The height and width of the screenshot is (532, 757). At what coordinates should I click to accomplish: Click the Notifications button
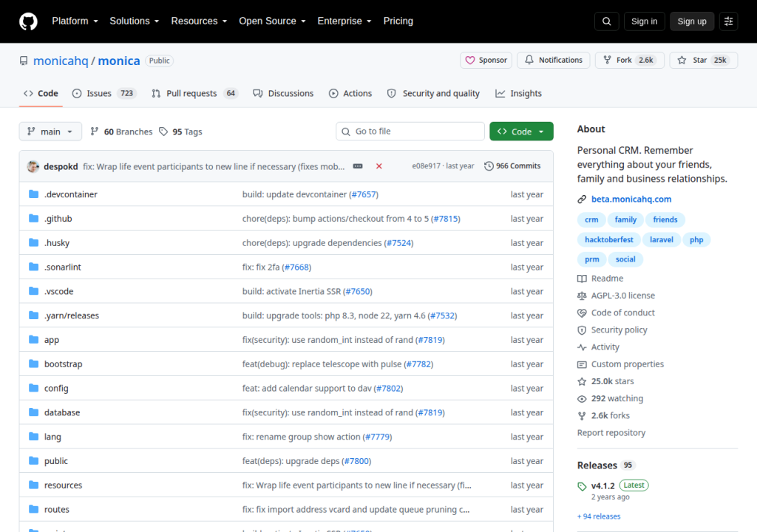click(553, 61)
